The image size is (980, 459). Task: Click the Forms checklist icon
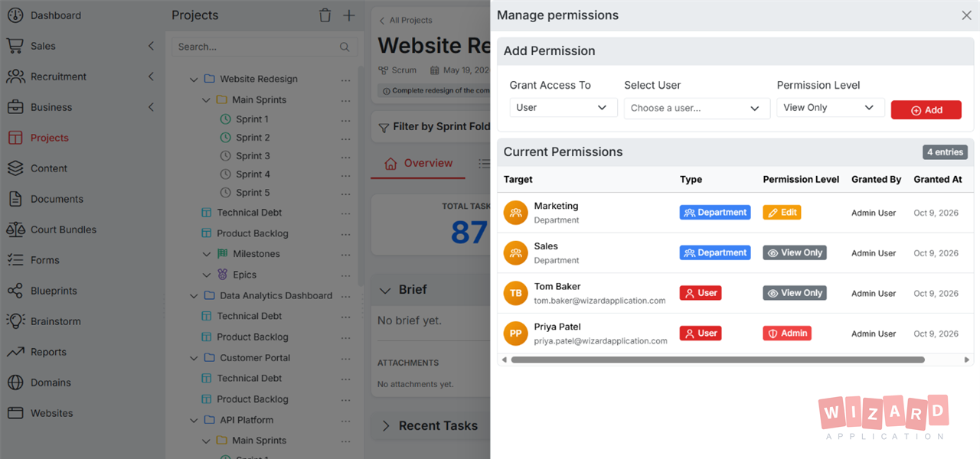(15, 260)
